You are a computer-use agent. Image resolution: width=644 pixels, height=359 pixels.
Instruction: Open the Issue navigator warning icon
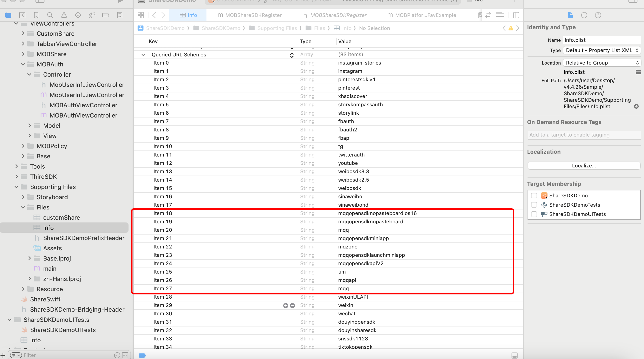[x=64, y=15]
